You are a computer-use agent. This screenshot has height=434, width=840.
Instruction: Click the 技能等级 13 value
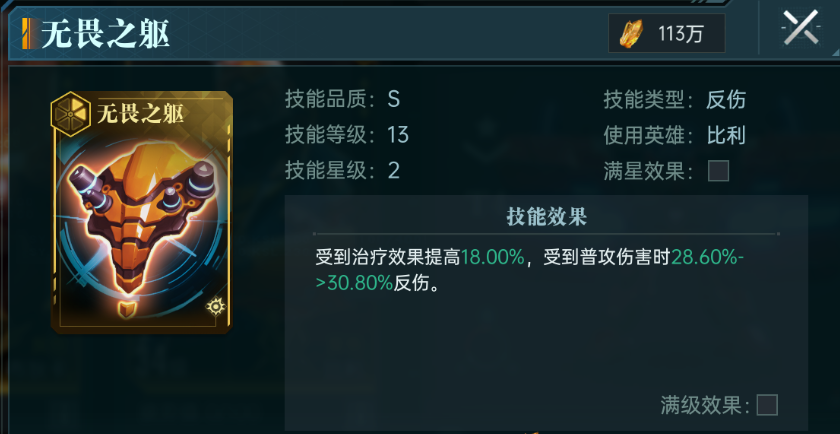tap(398, 136)
